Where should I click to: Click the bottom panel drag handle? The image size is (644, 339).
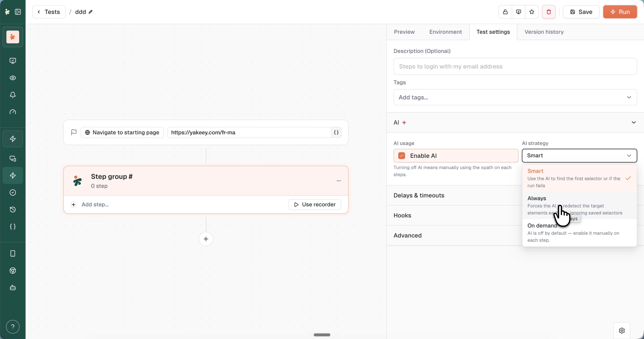(x=322, y=335)
